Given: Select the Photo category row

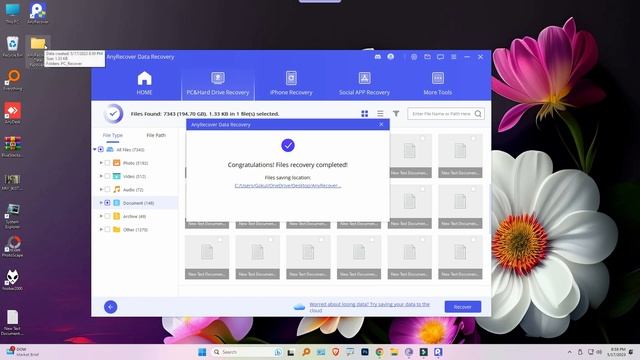Looking at the screenshot, I should (136, 163).
